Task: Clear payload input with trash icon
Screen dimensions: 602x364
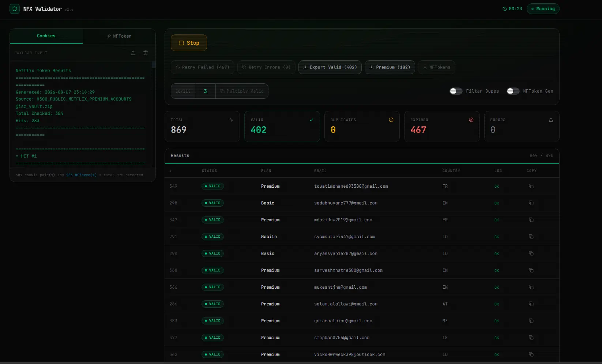Action: pos(146,53)
